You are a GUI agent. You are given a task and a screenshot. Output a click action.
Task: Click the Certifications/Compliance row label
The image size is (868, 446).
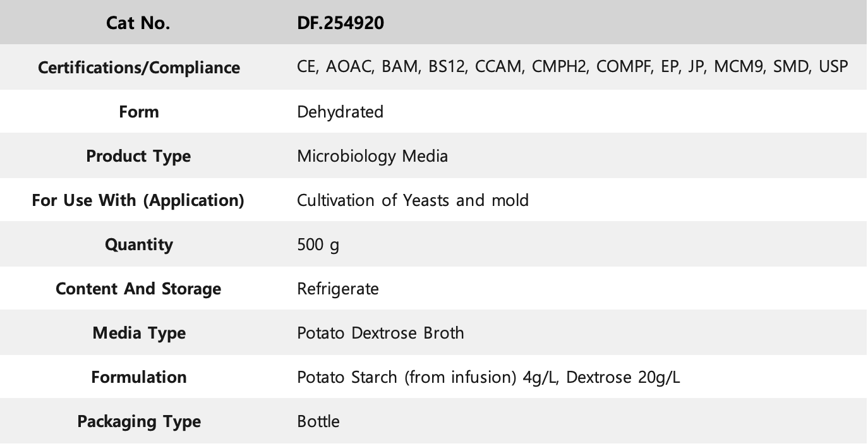coord(139,68)
